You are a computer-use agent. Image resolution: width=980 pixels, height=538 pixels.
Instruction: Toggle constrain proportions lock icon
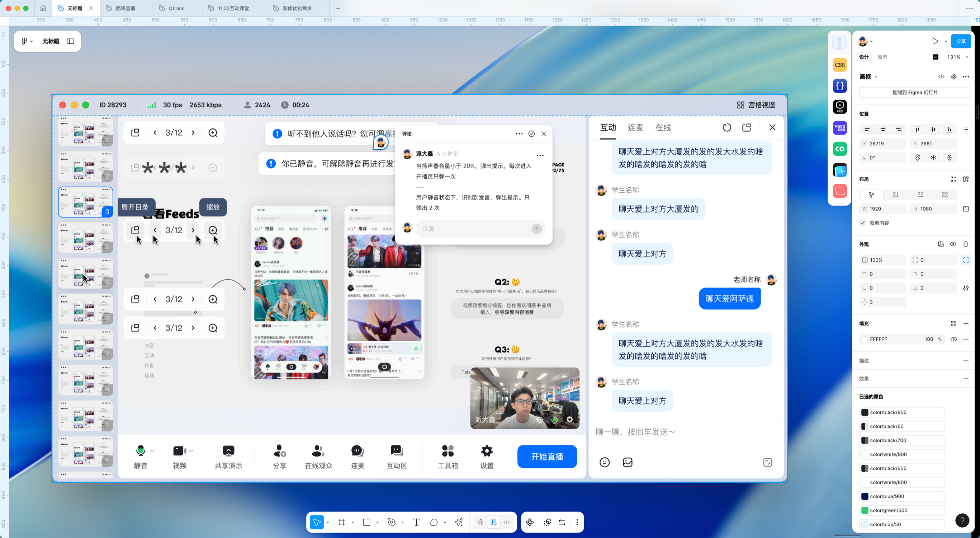[966, 209]
